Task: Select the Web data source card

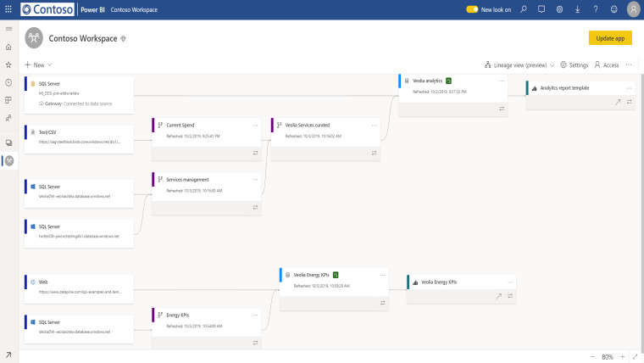Action: click(x=79, y=289)
